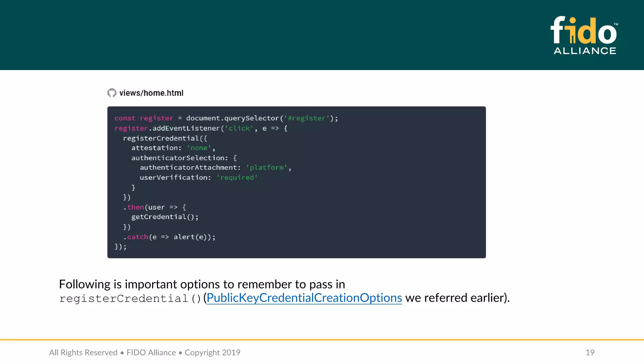This screenshot has height=362, width=644.
Task: Click the views/home.html file name
Action: pos(151,93)
